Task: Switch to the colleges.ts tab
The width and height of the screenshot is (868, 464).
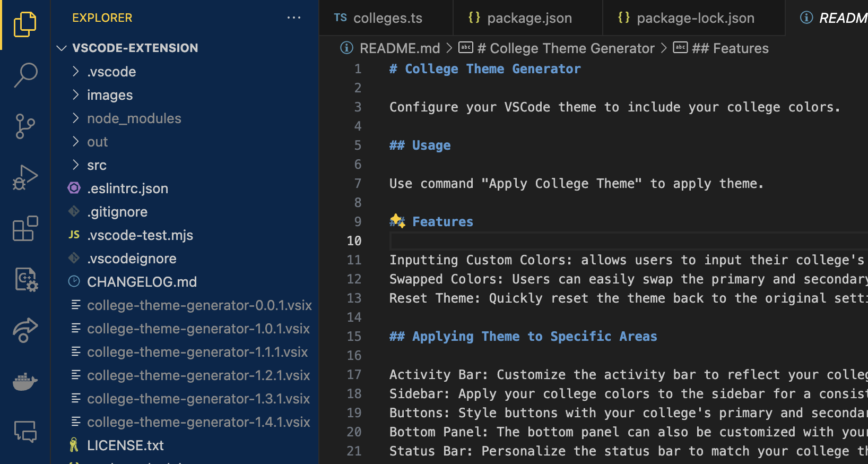Action: click(x=386, y=18)
